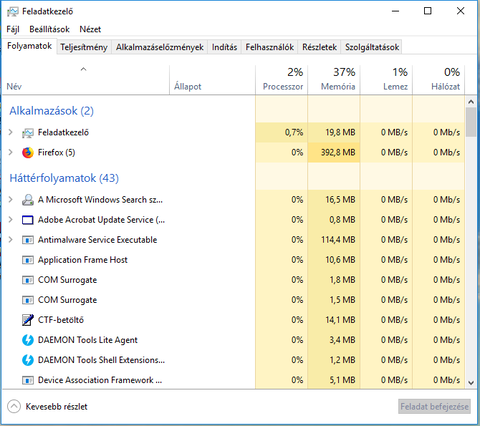Image resolution: width=480 pixels, height=426 pixels.
Task: Click the Kevesebb részlet link
Action: click(x=56, y=407)
